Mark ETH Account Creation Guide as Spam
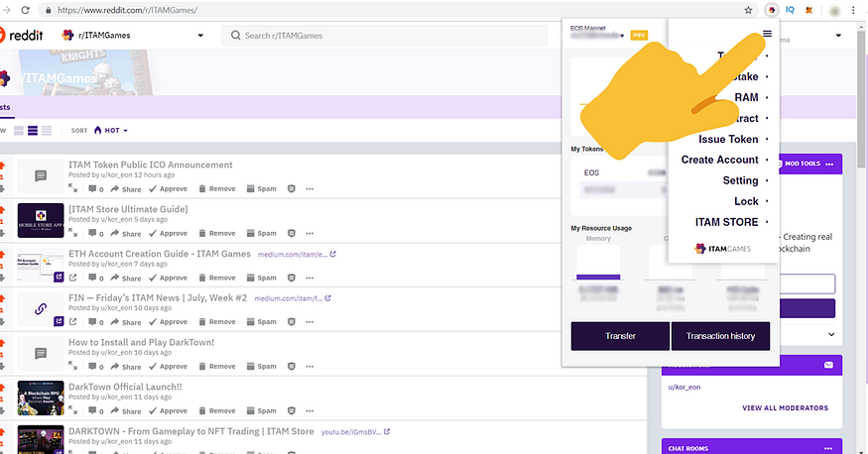The width and height of the screenshot is (868, 454). click(x=261, y=278)
